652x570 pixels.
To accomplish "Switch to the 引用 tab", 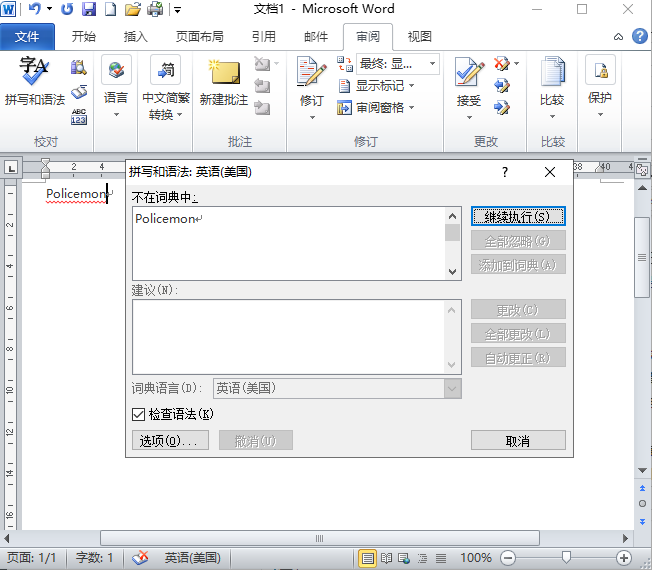I will [x=264, y=37].
